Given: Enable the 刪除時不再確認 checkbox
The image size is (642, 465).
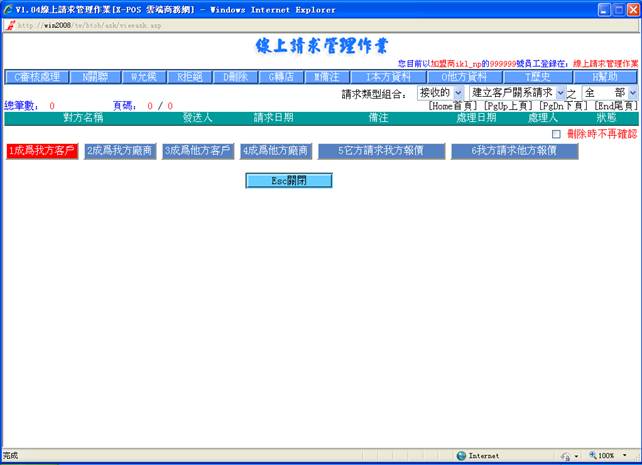Looking at the screenshot, I should 557,134.
